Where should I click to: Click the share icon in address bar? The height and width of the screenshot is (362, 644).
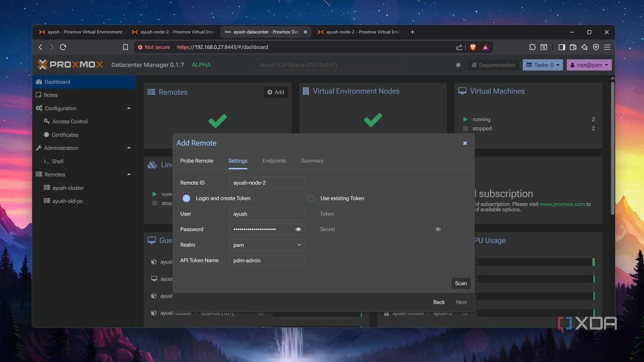(x=459, y=47)
